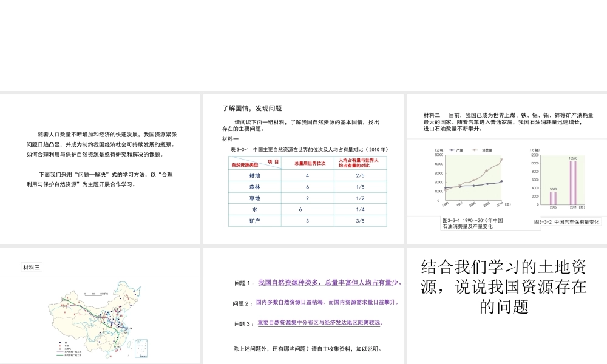
Task: Click the 1/2 ratio cell
Action: pos(360,198)
